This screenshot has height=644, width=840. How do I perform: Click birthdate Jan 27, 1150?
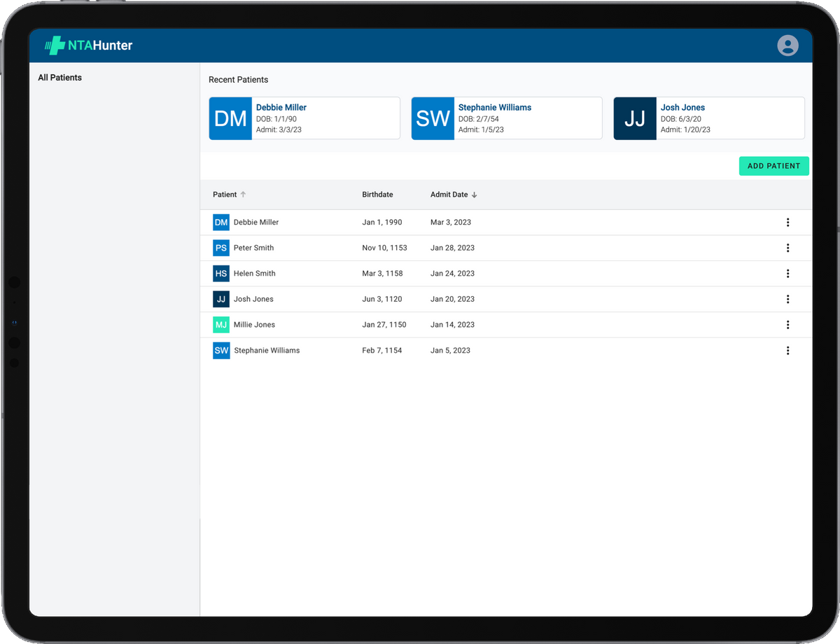click(384, 325)
